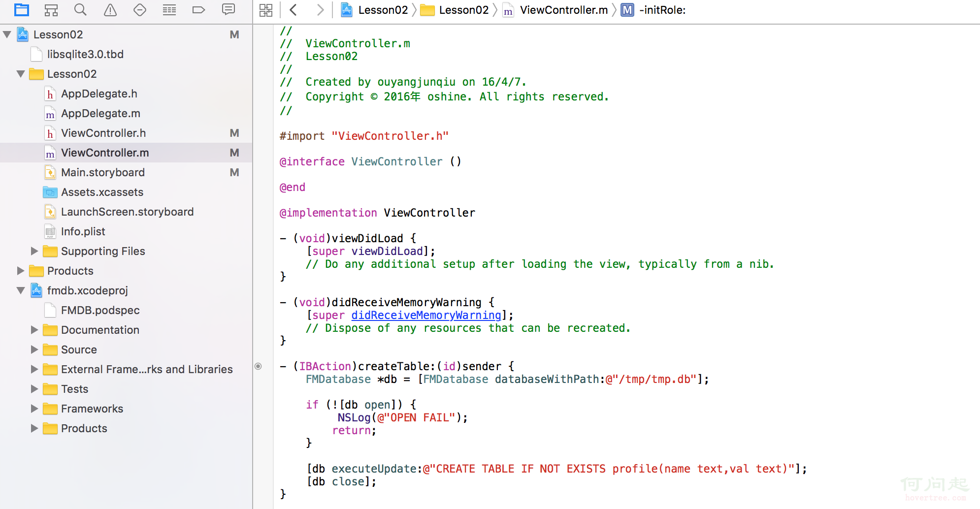Open the Test navigator diamond icon
980x509 pixels.
140,10
